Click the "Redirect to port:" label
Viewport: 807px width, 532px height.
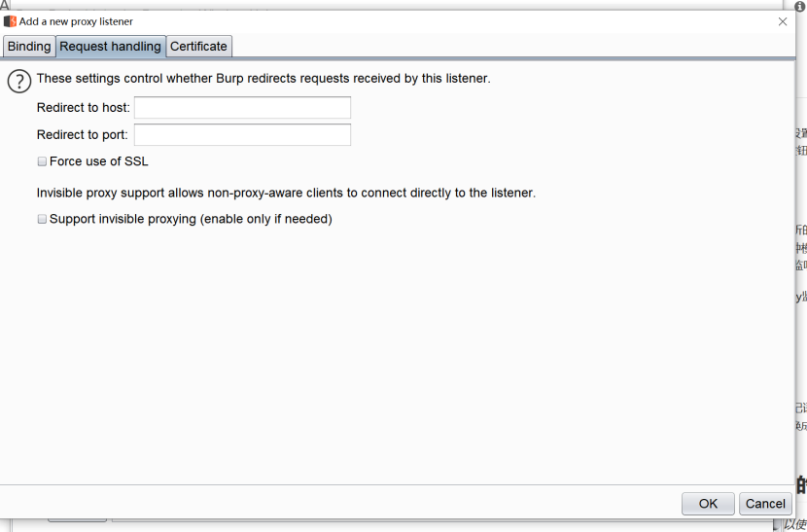click(x=82, y=135)
